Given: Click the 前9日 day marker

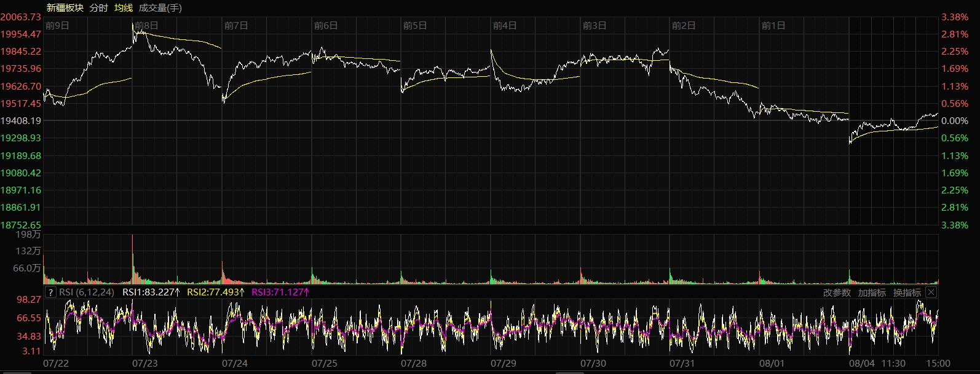Looking at the screenshot, I should click(x=57, y=26).
